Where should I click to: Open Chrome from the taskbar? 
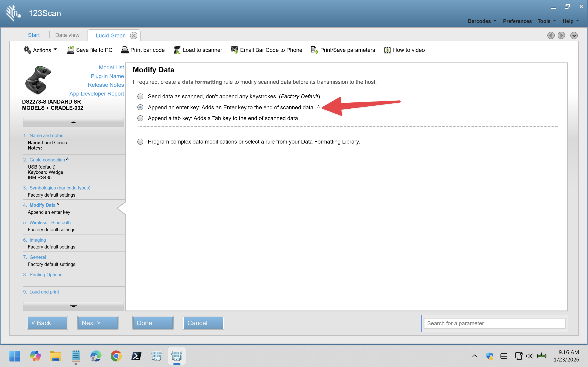pos(116,356)
